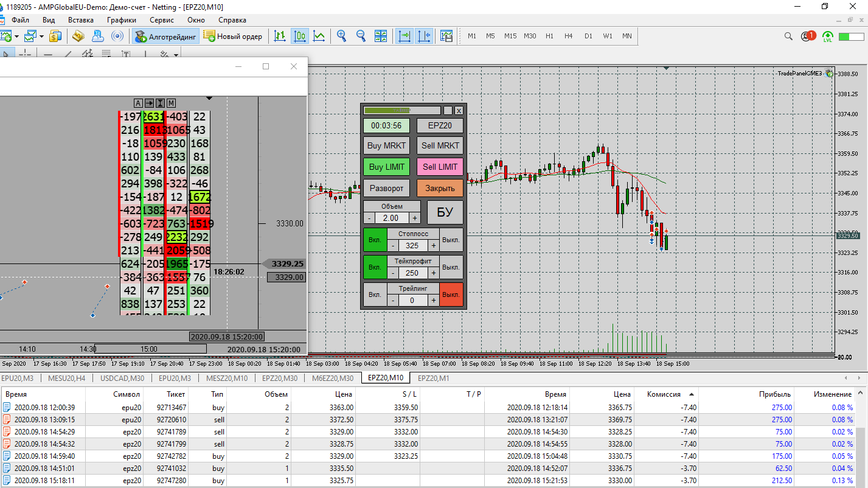Click Buy MRKT in trade panel

386,145
